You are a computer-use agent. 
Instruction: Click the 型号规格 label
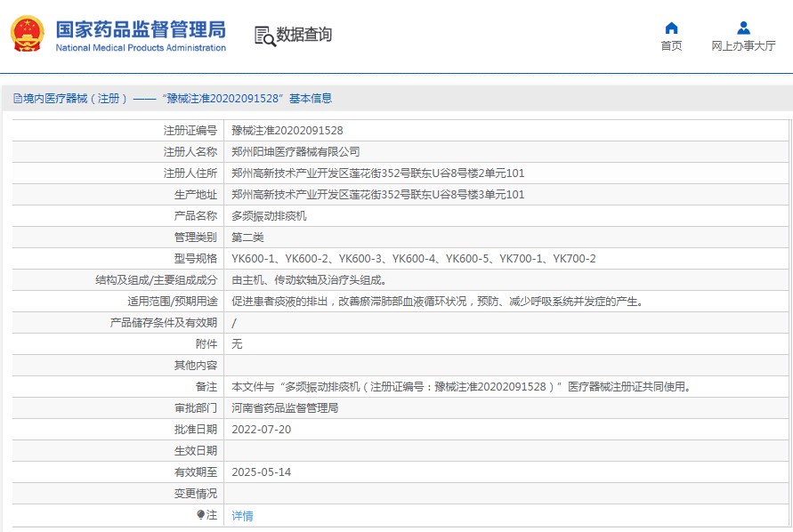(196, 259)
